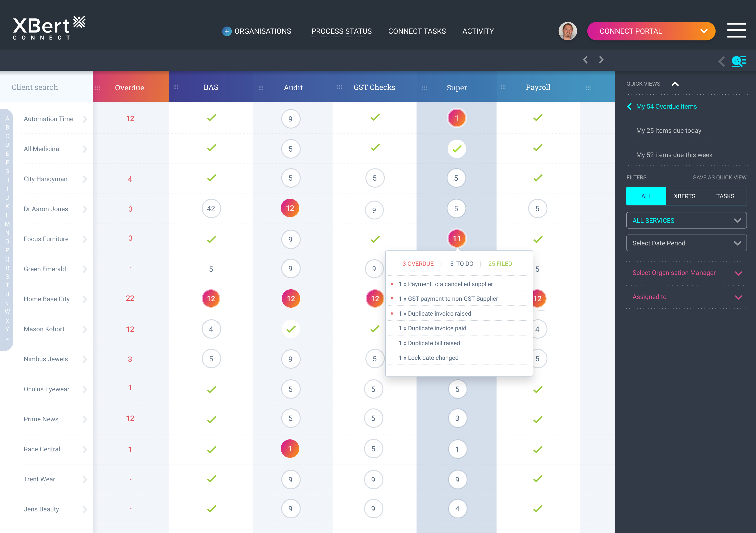Click the hamburger menu icon
This screenshot has width=756, height=533.
736,30
